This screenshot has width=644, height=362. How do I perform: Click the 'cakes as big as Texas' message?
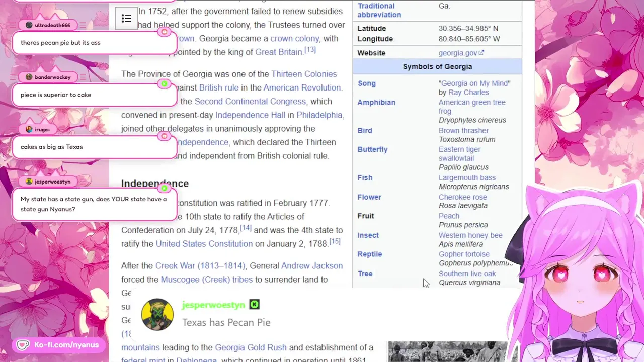pyautogui.click(x=94, y=147)
